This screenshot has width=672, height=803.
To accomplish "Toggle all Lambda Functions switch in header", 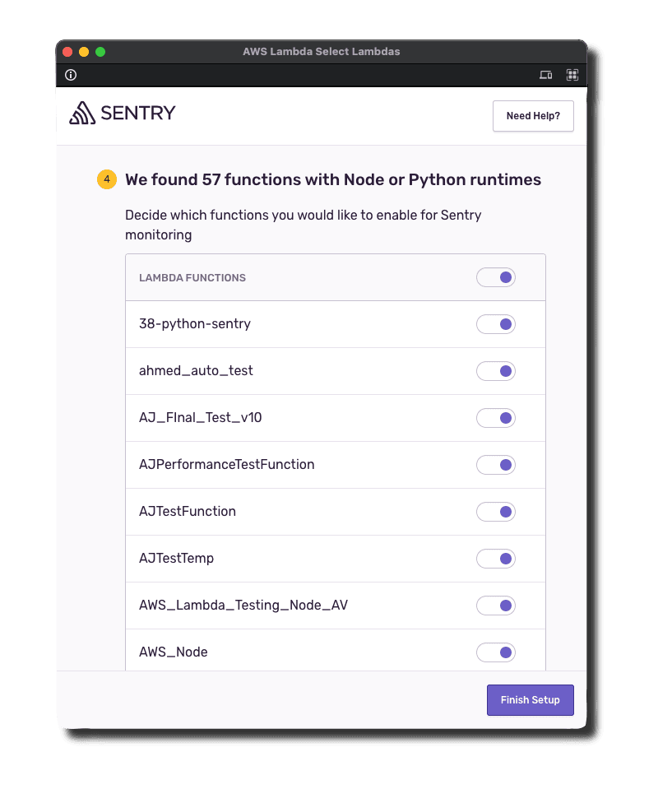I will (495, 277).
